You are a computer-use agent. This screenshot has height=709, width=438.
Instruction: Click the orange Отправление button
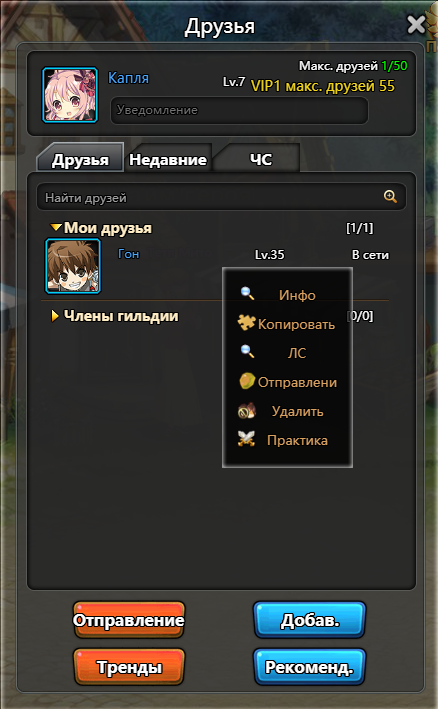pyautogui.click(x=129, y=620)
